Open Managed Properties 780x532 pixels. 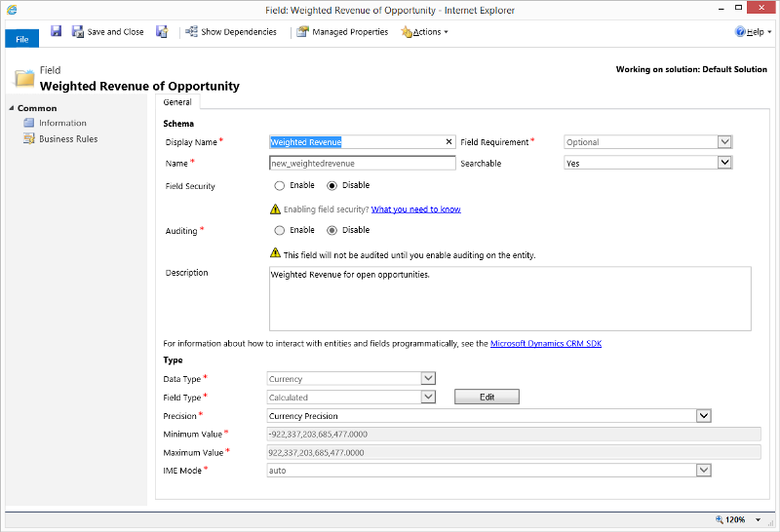click(342, 32)
